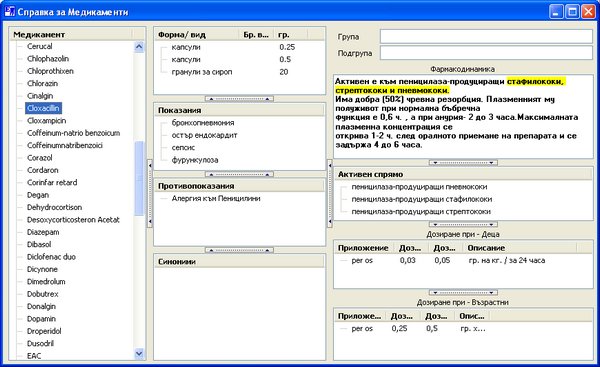Select Dehydrocortison entry
This screenshot has height=367, width=600.
point(54,207)
